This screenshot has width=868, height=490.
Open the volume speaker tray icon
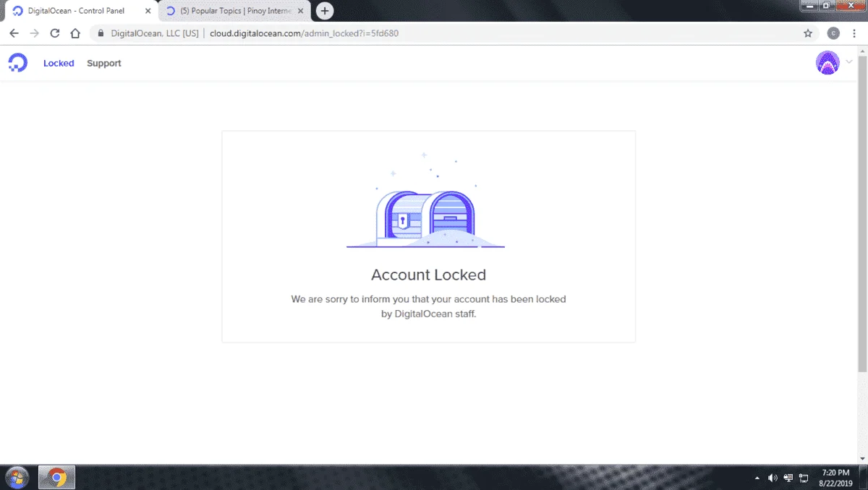point(773,478)
